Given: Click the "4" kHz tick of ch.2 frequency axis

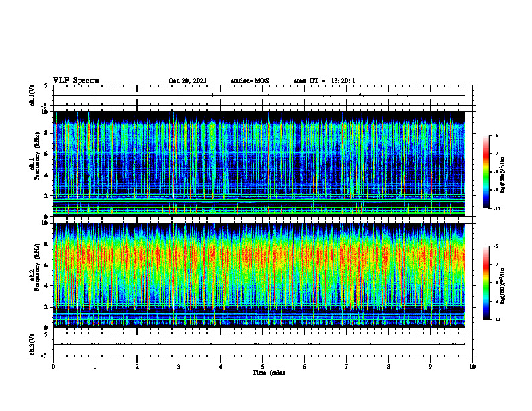Looking at the screenshot, I should coord(46,286).
